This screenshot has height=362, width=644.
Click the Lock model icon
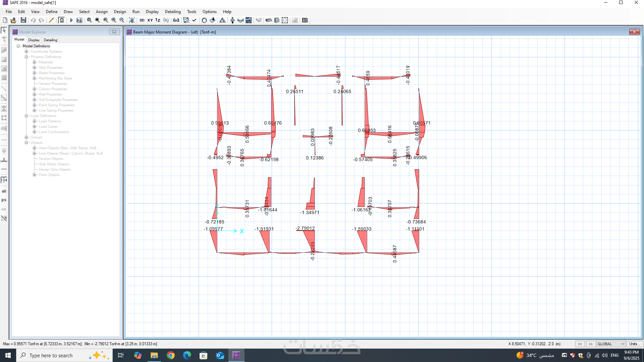(x=61, y=20)
